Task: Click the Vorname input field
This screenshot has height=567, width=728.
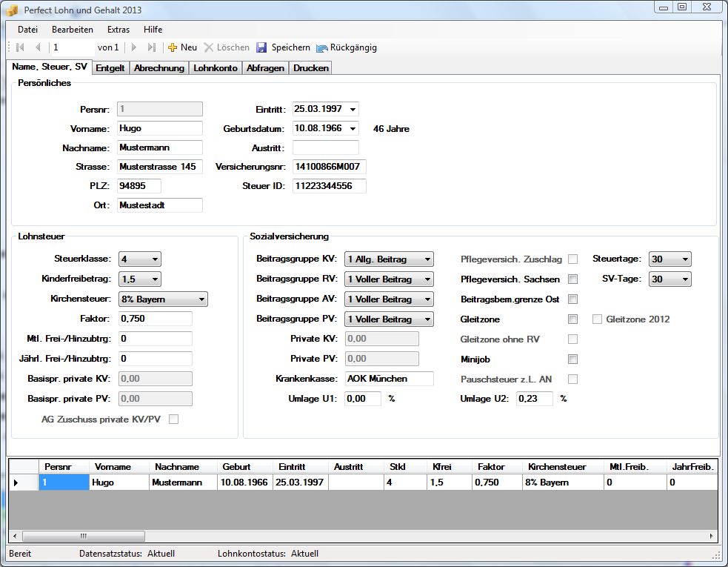Action: (160, 128)
